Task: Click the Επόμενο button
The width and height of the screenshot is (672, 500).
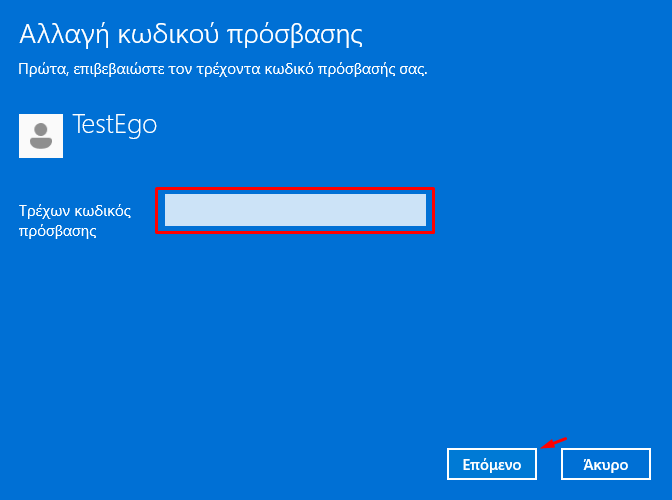Action: (x=492, y=464)
